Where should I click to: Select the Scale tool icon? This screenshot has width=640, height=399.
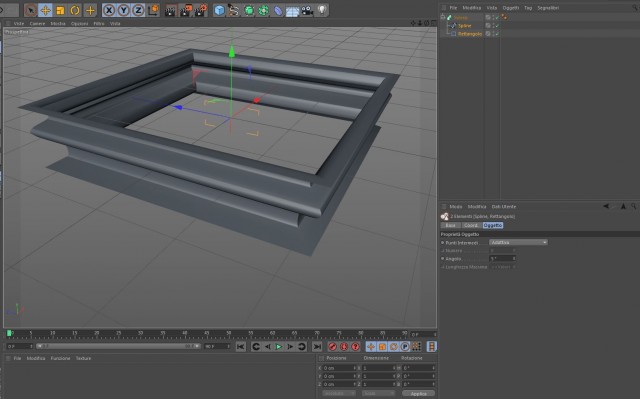point(60,10)
